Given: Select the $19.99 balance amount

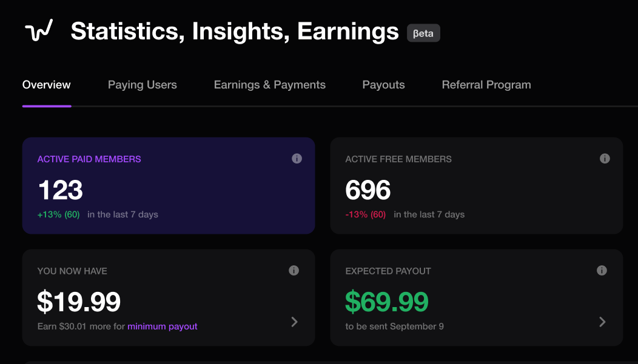Looking at the screenshot, I should point(79,302).
